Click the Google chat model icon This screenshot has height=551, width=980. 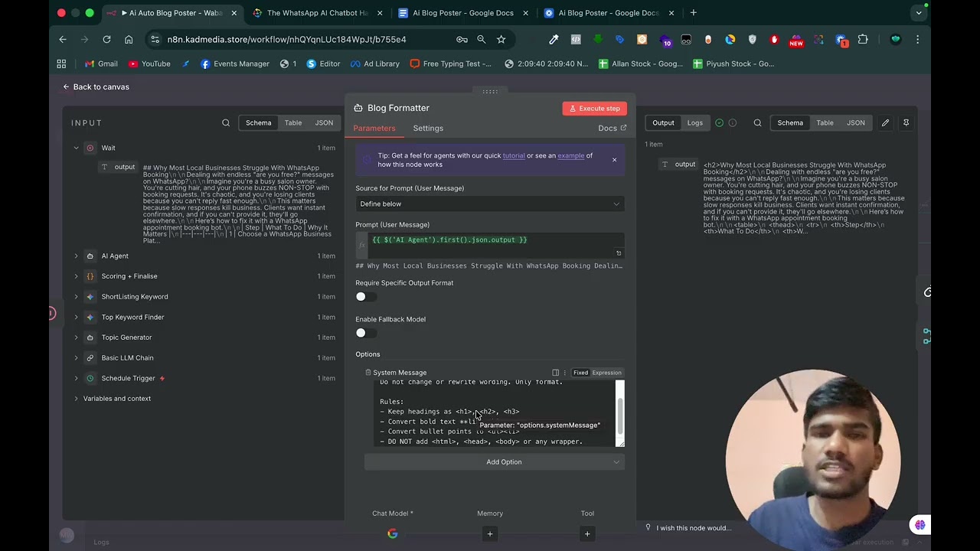392,533
